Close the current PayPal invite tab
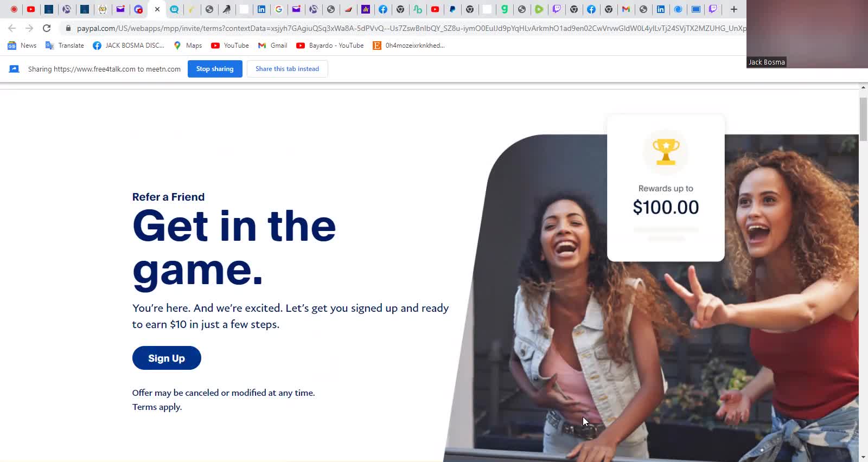 (157, 9)
